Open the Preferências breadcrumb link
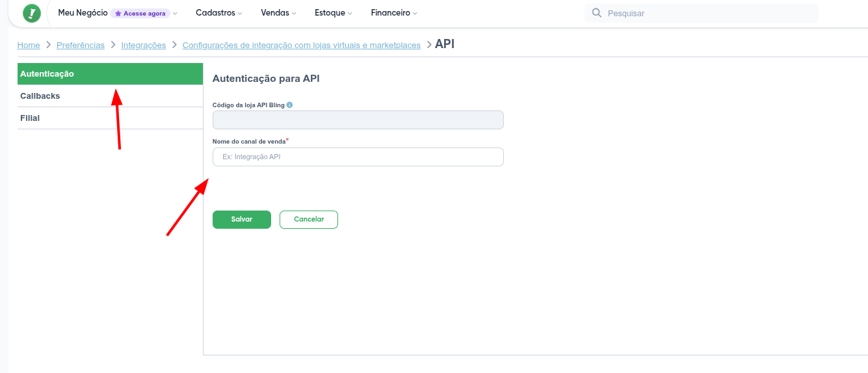 (81, 45)
